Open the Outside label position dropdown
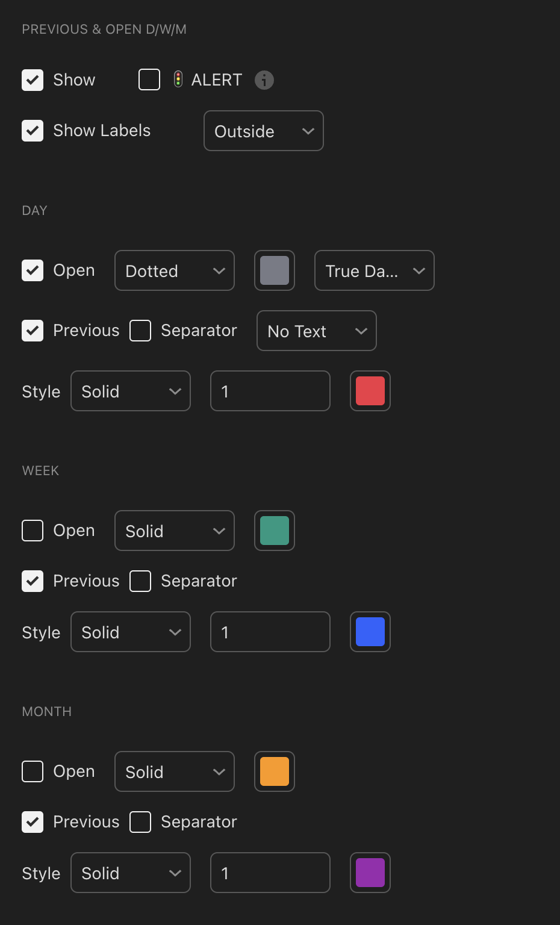The image size is (560, 925). (x=264, y=131)
